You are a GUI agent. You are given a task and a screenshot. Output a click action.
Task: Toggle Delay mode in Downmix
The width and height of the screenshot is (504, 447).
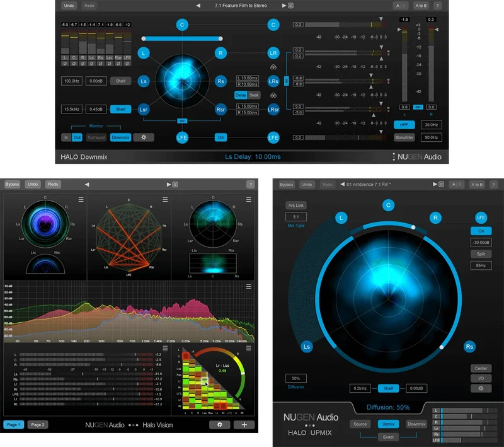(x=241, y=95)
